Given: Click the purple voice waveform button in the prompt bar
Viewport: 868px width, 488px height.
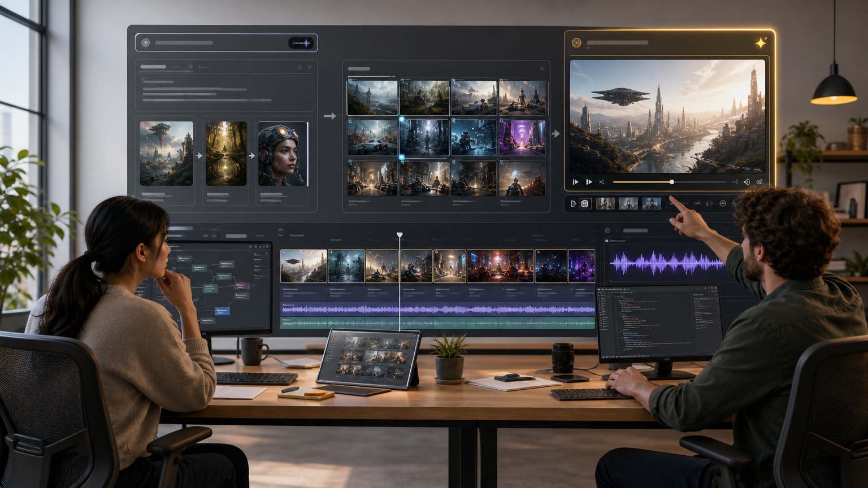Looking at the screenshot, I should click(301, 43).
